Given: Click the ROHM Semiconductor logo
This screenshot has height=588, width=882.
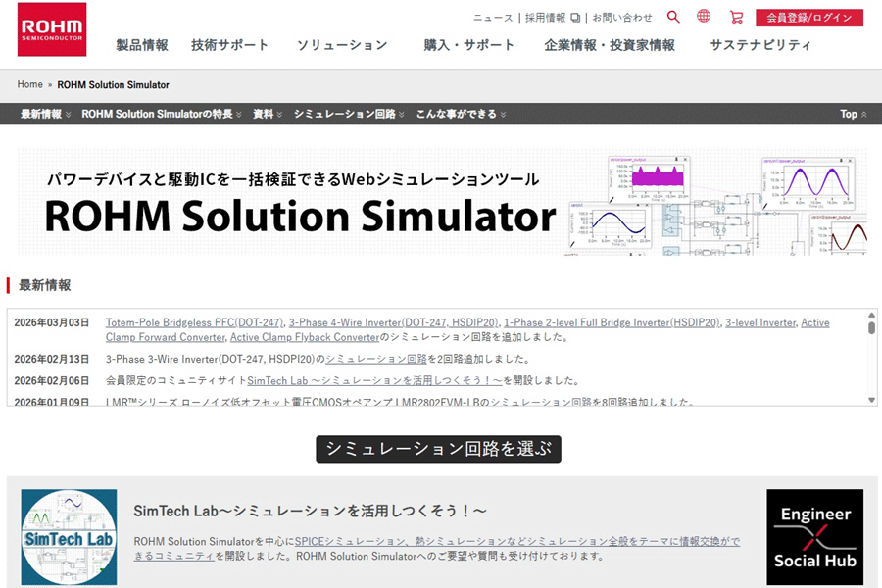Looking at the screenshot, I should click(51, 29).
